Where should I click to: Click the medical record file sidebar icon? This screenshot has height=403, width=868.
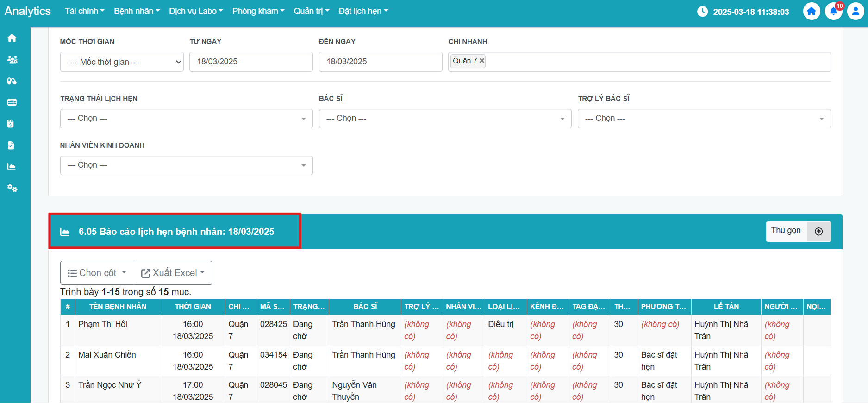pyautogui.click(x=11, y=145)
